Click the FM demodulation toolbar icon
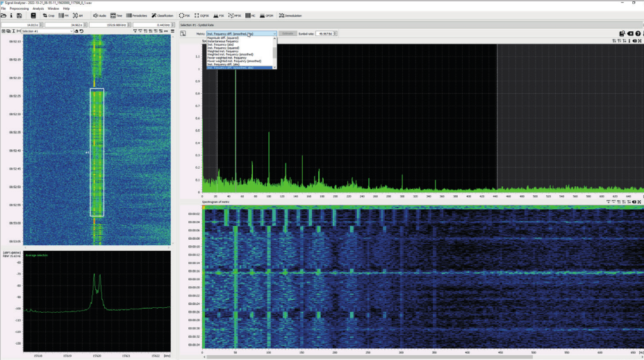This screenshot has height=360, width=644. point(63,15)
